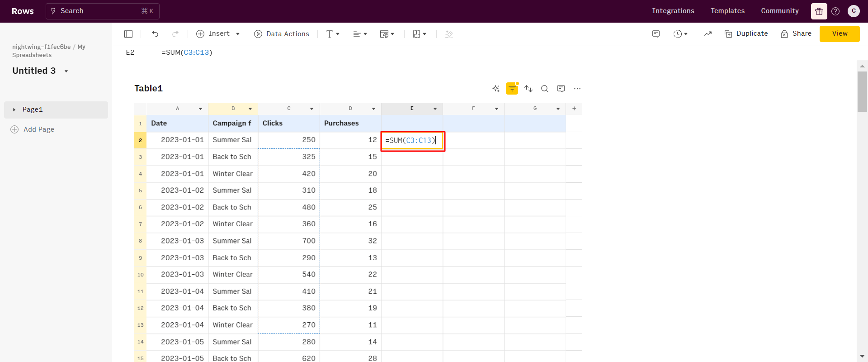The image size is (868, 362).
Task: Click Add Page
Action: (x=33, y=129)
